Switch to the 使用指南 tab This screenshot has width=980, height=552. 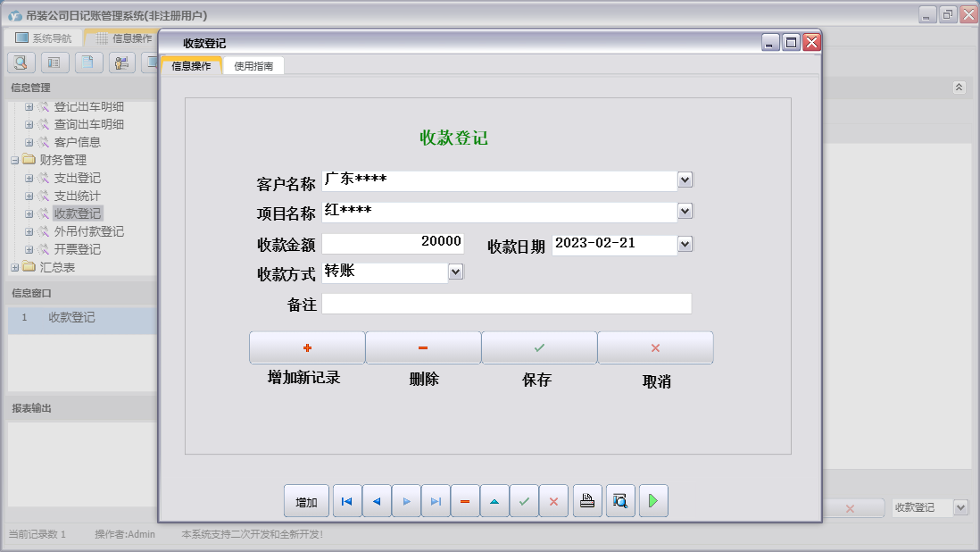coord(253,65)
